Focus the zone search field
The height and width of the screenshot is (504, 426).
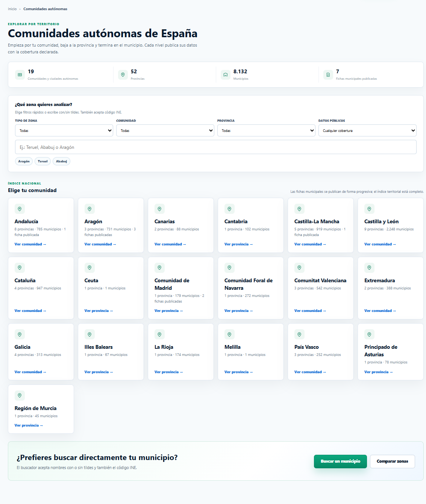(216, 147)
